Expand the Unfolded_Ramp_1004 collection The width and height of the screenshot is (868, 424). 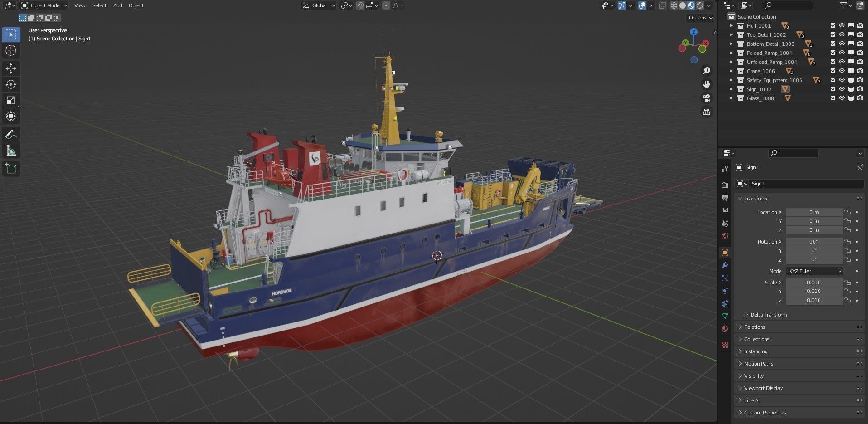click(x=731, y=62)
